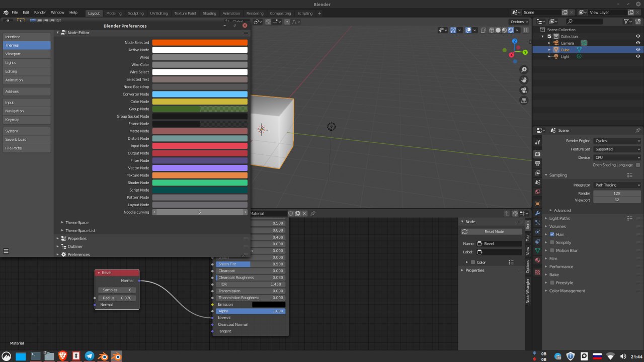Click the viewport Options button
644x362 pixels.
click(519, 22)
